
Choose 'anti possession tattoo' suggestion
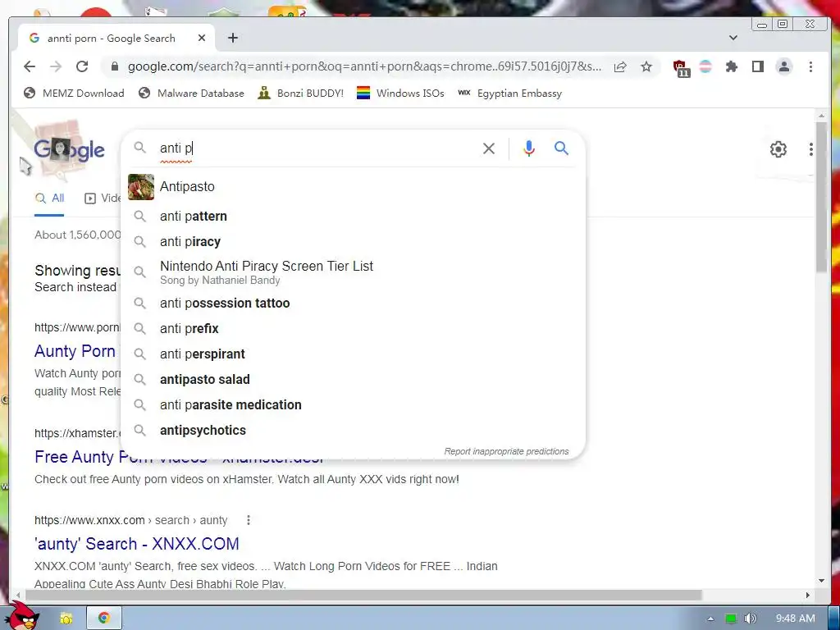tap(353, 303)
